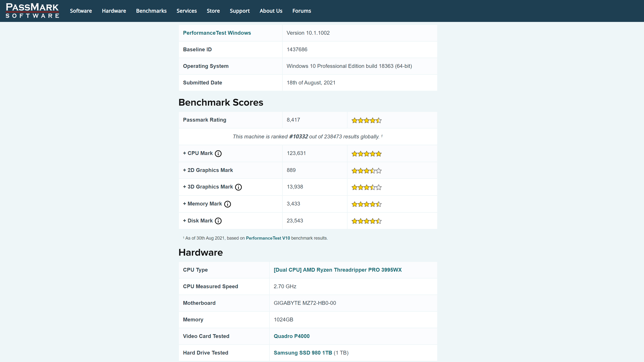Click the CPU Mark five-star rating

point(366,154)
